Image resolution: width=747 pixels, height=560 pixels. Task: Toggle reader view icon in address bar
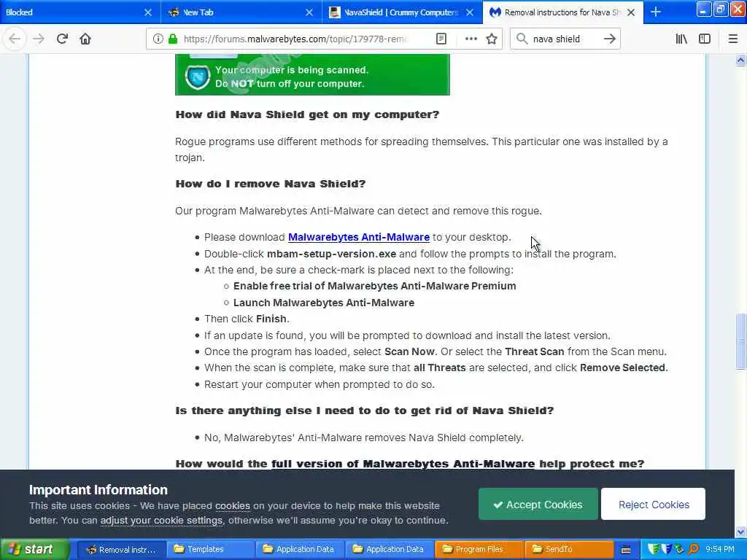coord(441,39)
